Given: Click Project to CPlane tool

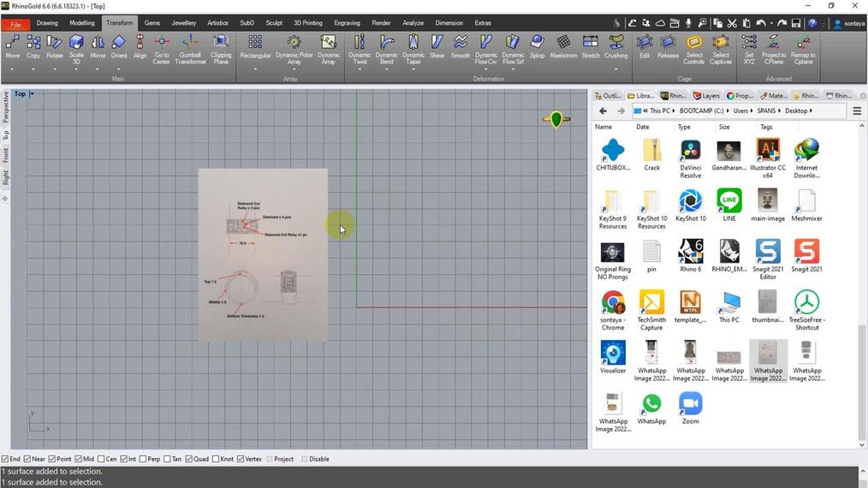Looking at the screenshot, I should tap(773, 50).
